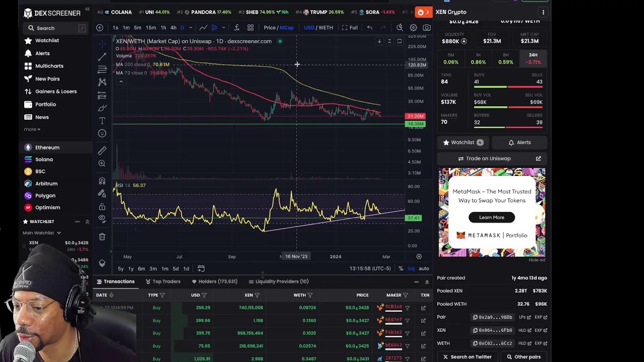Collapse the DEX Screener sidebar
Image resolution: width=644 pixels, height=362 pixels.
point(88,10)
